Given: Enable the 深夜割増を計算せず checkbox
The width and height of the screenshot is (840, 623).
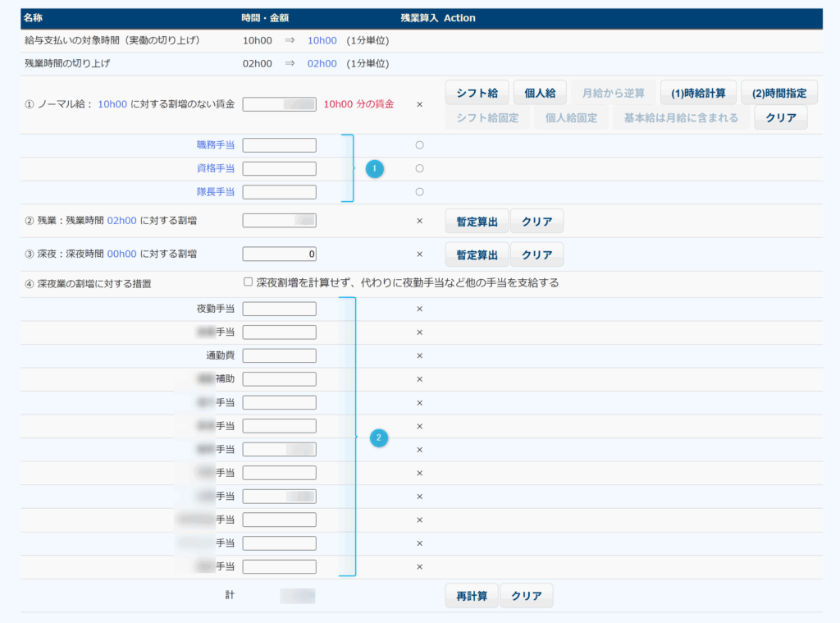Looking at the screenshot, I should coord(248,282).
